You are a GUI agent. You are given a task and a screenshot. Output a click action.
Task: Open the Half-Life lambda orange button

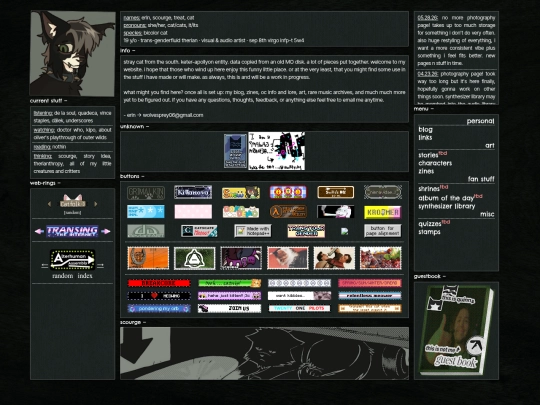pyautogui.click(x=288, y=211)
